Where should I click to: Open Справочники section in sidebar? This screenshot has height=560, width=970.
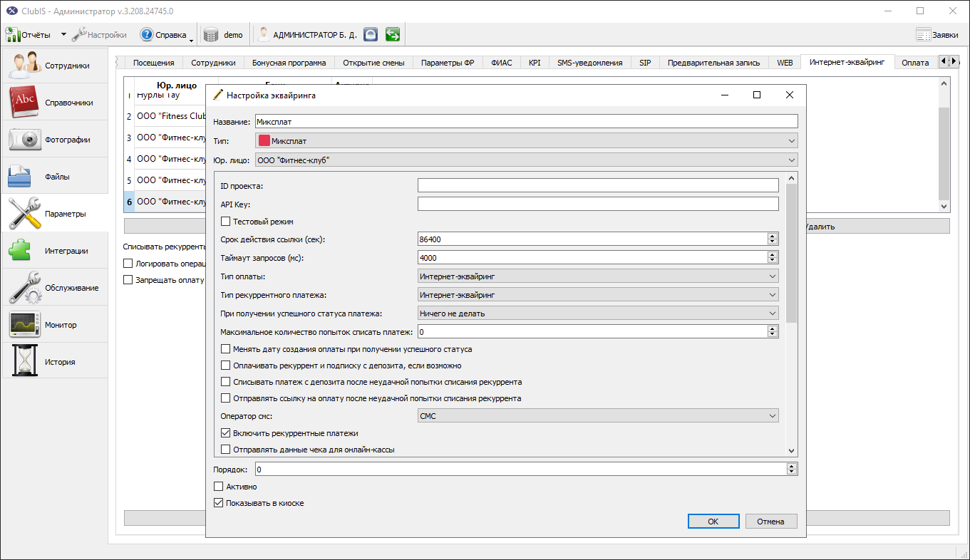[55, 103]
